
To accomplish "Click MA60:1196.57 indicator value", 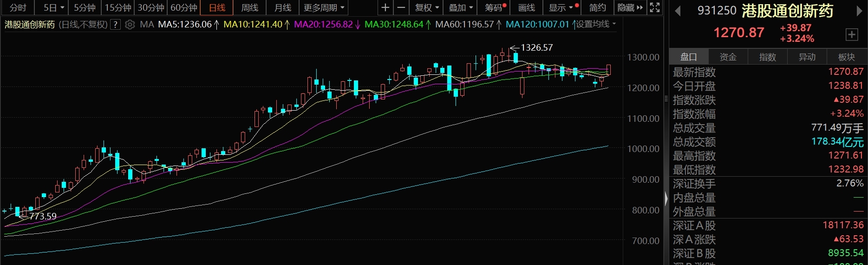I will (464, 24).
